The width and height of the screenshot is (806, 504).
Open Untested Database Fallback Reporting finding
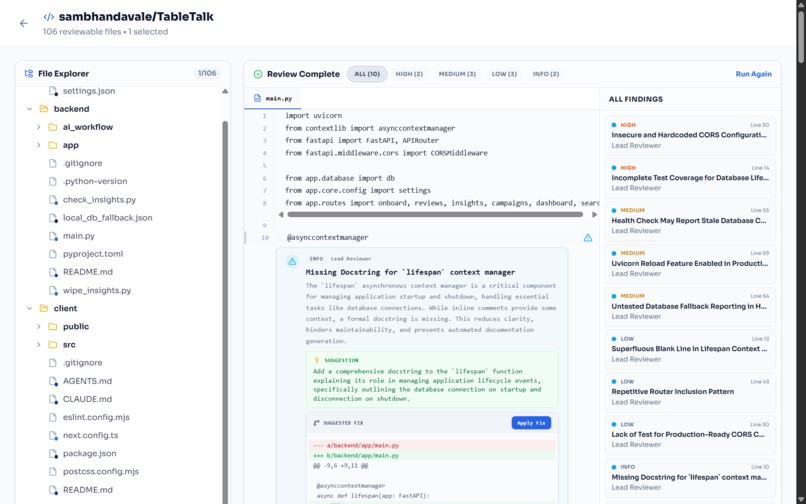tap(690, 307)
